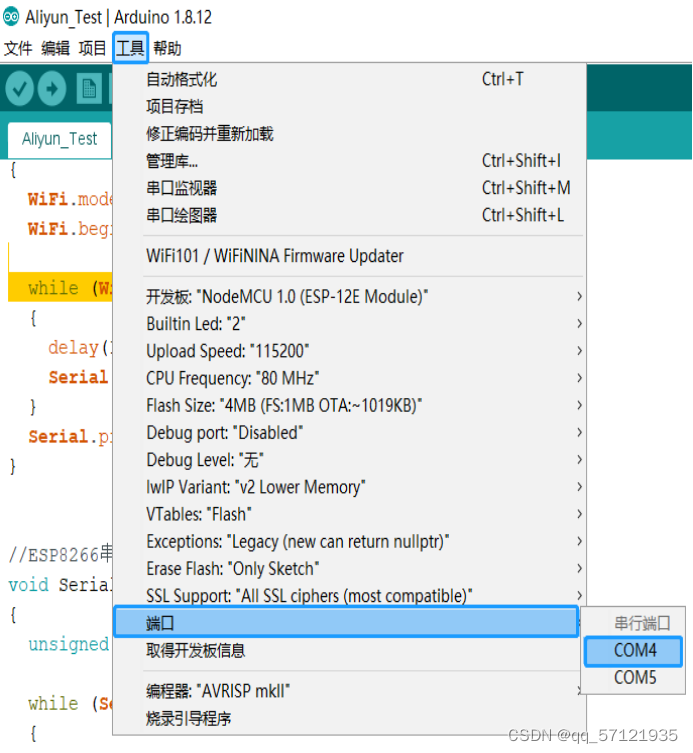This screenshot has height=753, width=693.
Task: Switch to the Aliyun_Test sketch tab
Action: [60, 139]
